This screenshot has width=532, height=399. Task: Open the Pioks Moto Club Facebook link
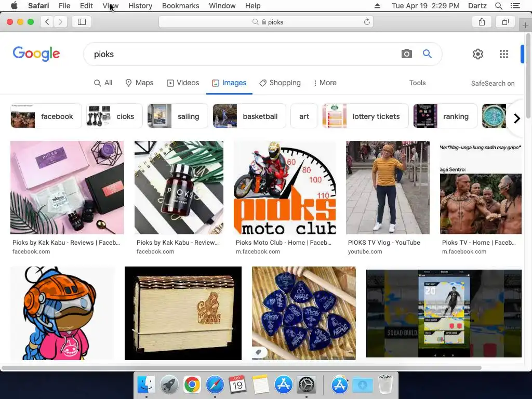pos(284,243)
